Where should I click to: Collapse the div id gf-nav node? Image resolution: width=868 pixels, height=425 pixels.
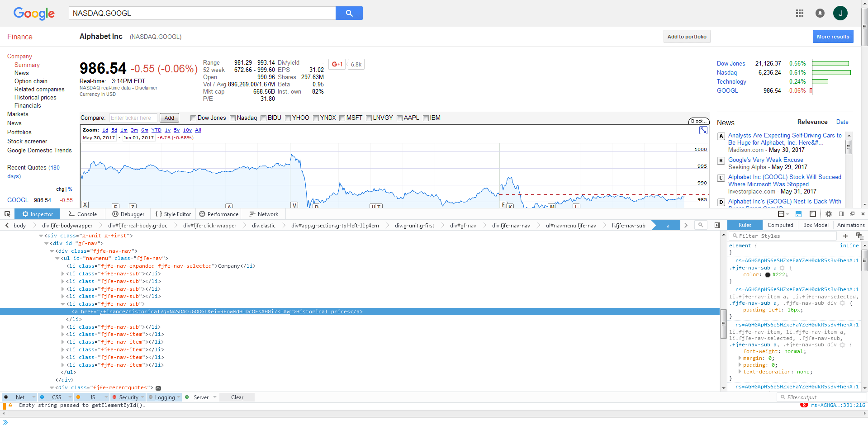click(x=47, y=244)
